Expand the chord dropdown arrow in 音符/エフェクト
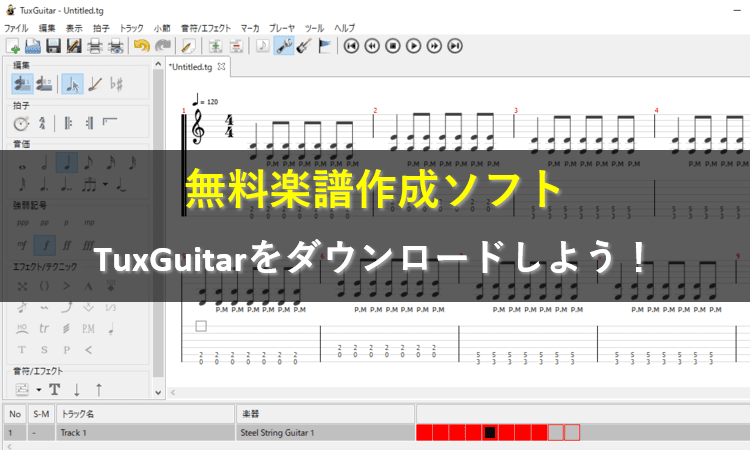The width and height of the screenshot is (750, 450). pyautogui.click(x=38, y=389)
